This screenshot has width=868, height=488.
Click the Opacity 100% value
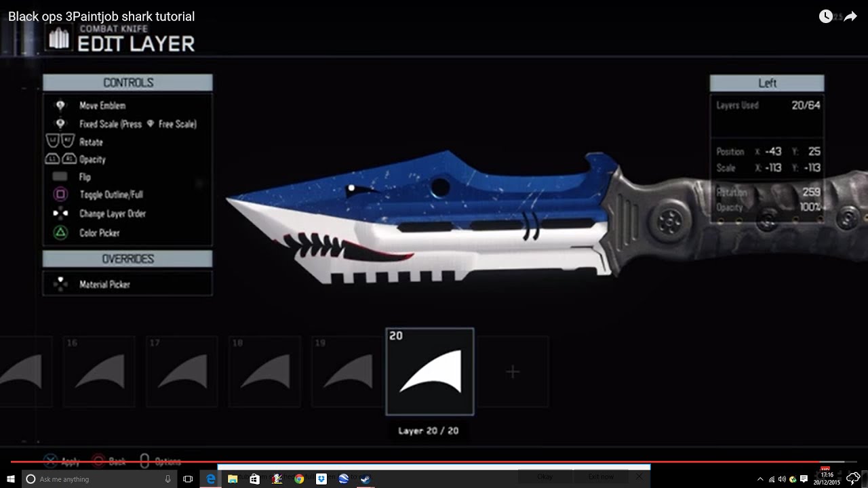coord(810,207)
